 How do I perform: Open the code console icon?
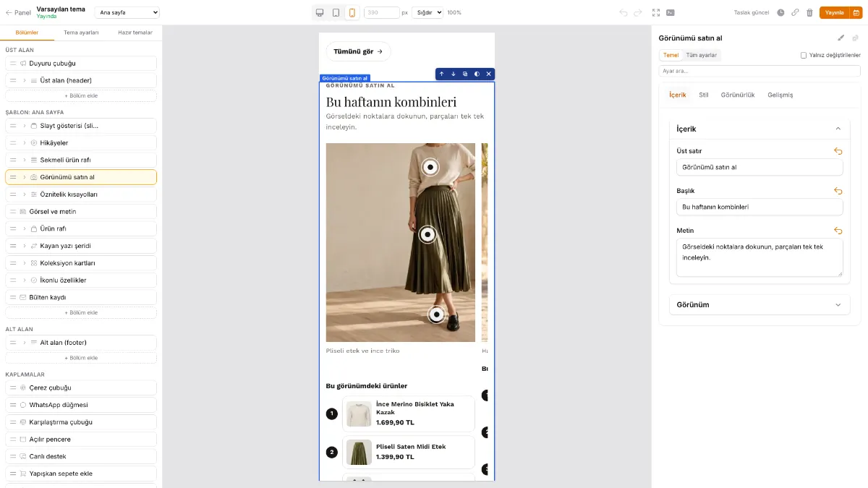(x=671, y=12)
